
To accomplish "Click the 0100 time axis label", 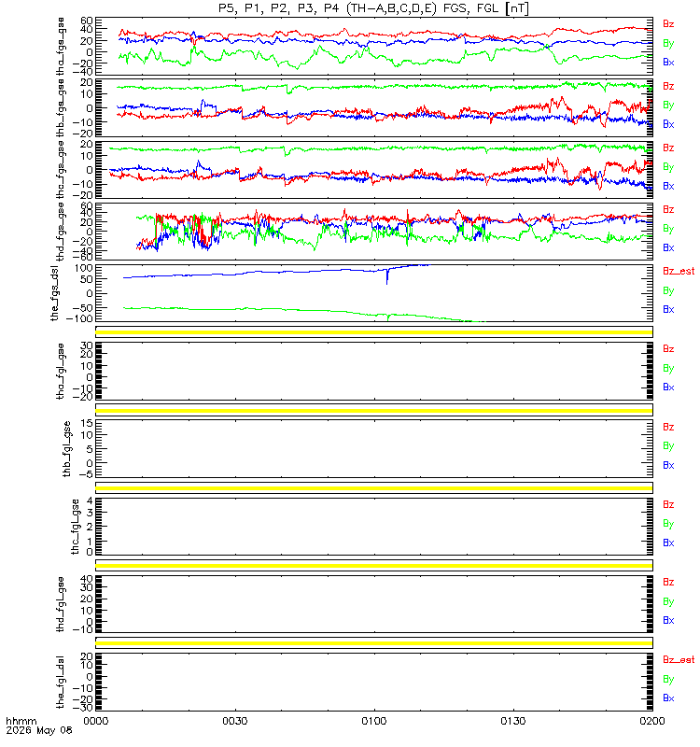I will 374,721.
